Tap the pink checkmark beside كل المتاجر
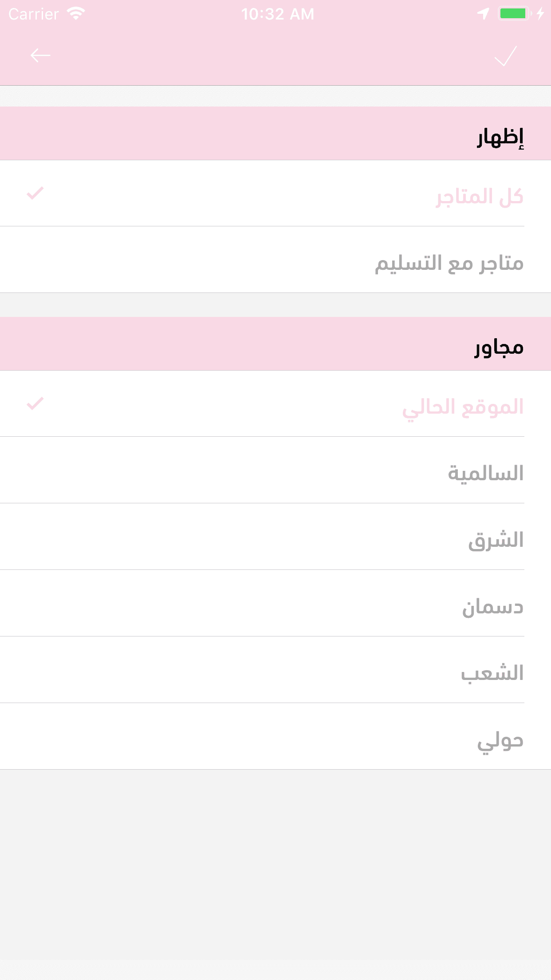The image size is (551, 980). click(x=35, y=193)
